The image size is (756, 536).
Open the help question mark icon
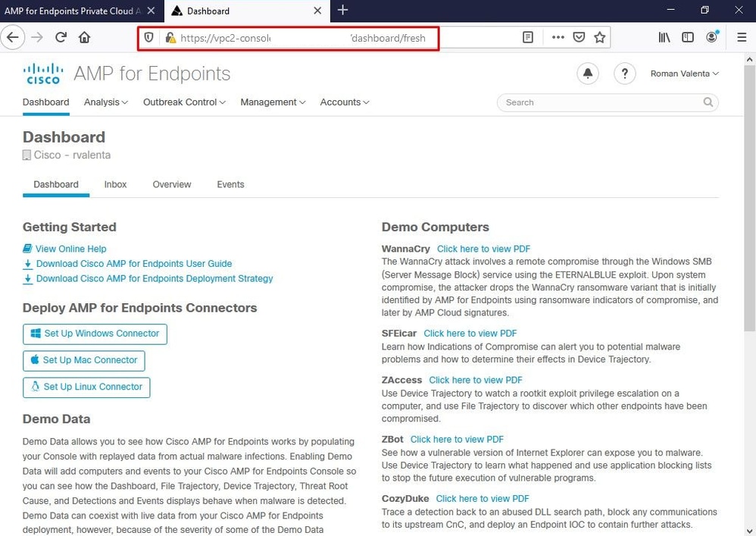624,74
